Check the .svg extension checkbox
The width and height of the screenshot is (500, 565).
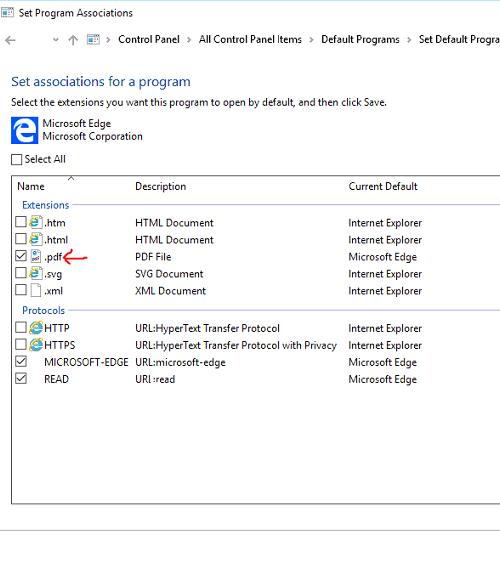pyautogui.click(x=21, y=273)
